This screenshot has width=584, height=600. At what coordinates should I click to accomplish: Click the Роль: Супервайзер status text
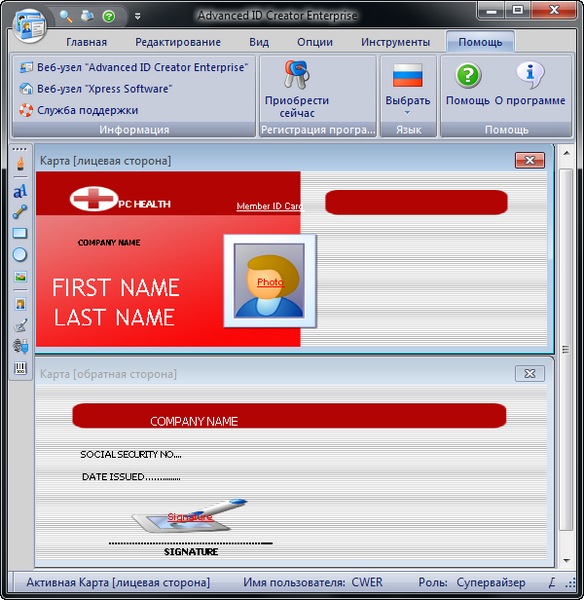[x=472, y=582]
